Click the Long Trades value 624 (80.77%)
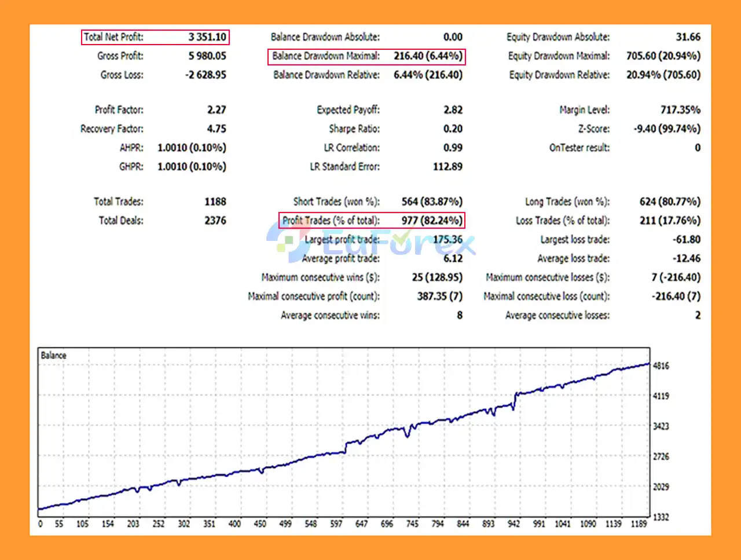 point(669,202)
